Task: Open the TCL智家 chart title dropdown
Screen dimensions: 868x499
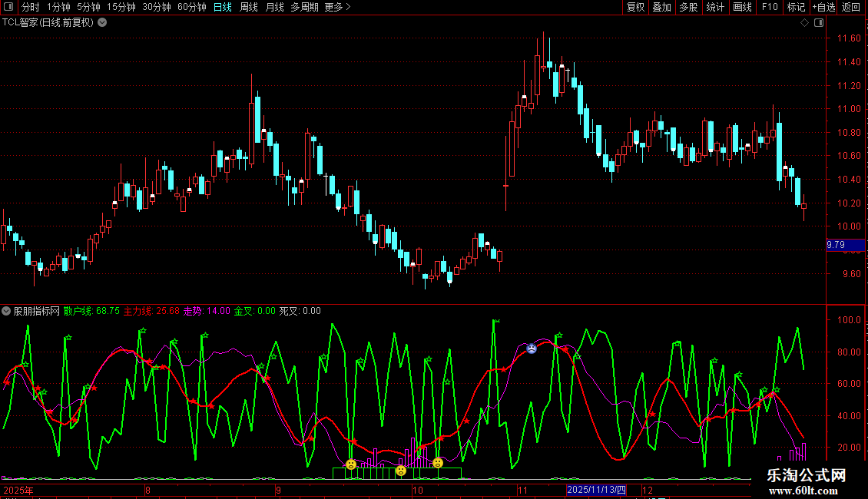Action: coord(102,23)
